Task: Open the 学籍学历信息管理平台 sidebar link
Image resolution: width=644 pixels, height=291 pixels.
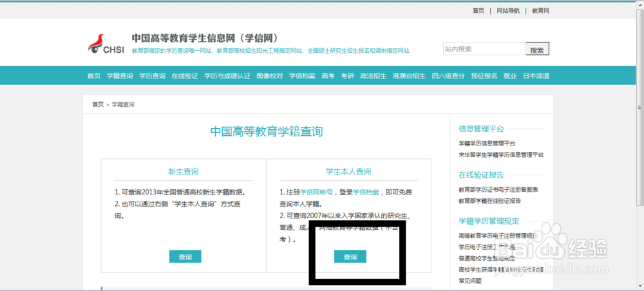Action: (x=487, y=144)
